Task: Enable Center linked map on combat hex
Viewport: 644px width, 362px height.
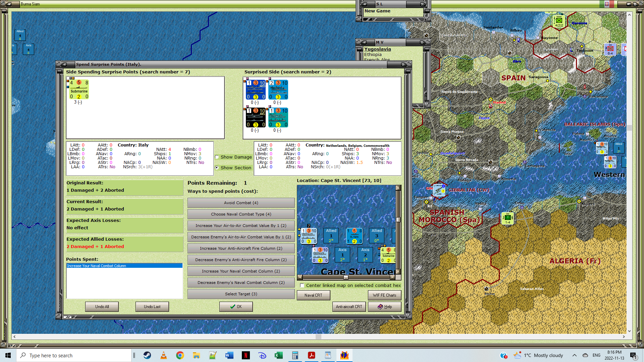Action: tap(302, 286)
